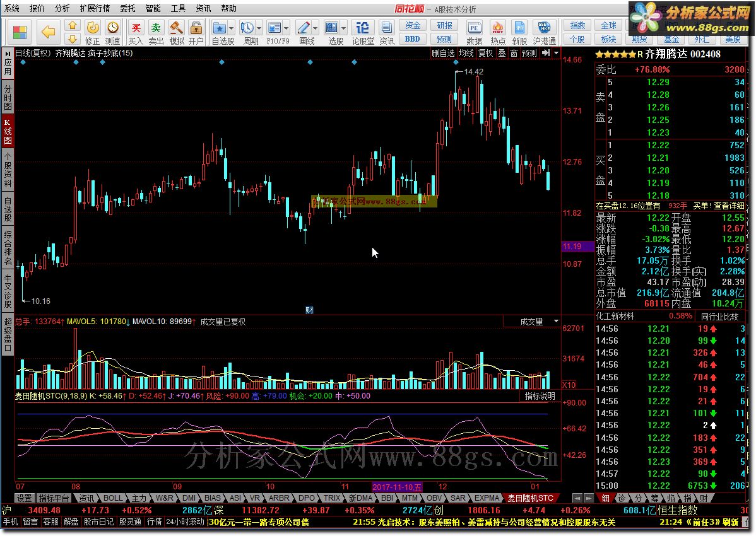Open the 个股资料 side tab
Viewport: 756px width, 536px height.
pyautogui.click(x=8, y=170)
